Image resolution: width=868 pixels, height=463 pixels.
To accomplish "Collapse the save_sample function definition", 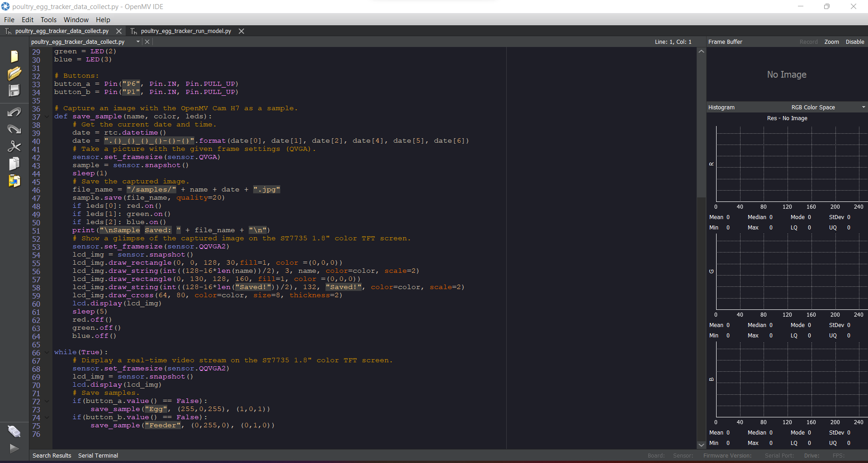I will coord(47,116).
